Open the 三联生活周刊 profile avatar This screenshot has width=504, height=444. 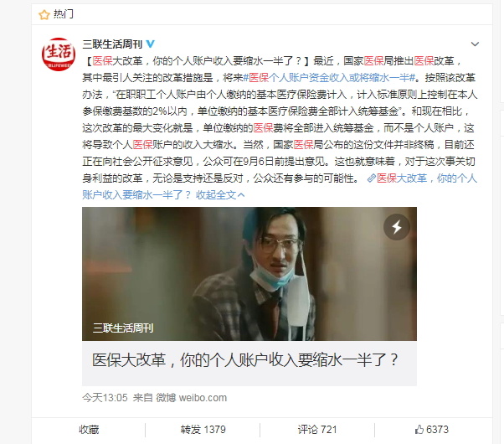pyautogui.click(x=59, y=54)
